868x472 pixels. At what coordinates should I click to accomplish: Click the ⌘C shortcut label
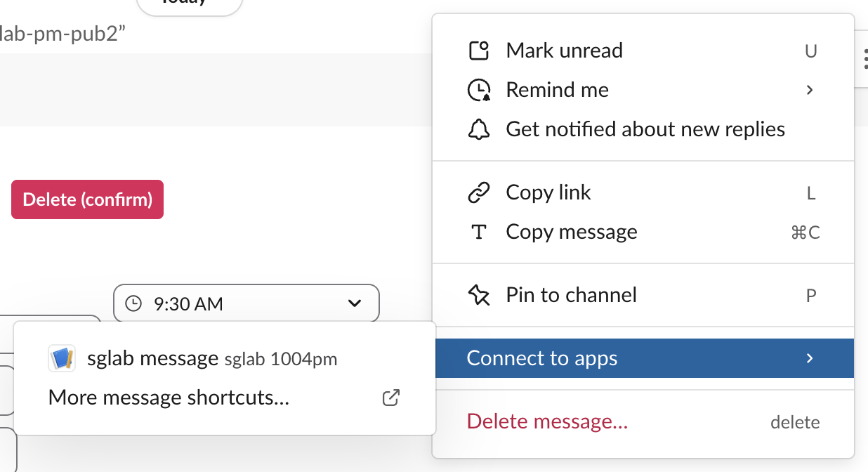(805, 232)
